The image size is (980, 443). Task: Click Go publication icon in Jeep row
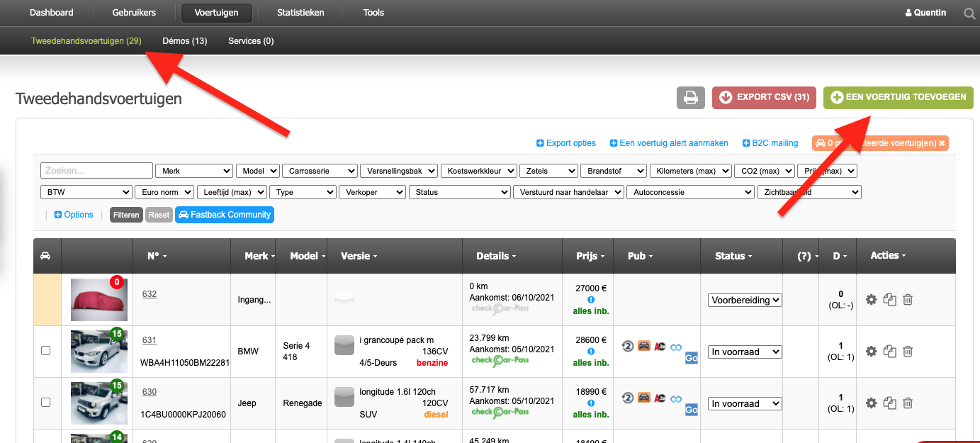(692, 409)
